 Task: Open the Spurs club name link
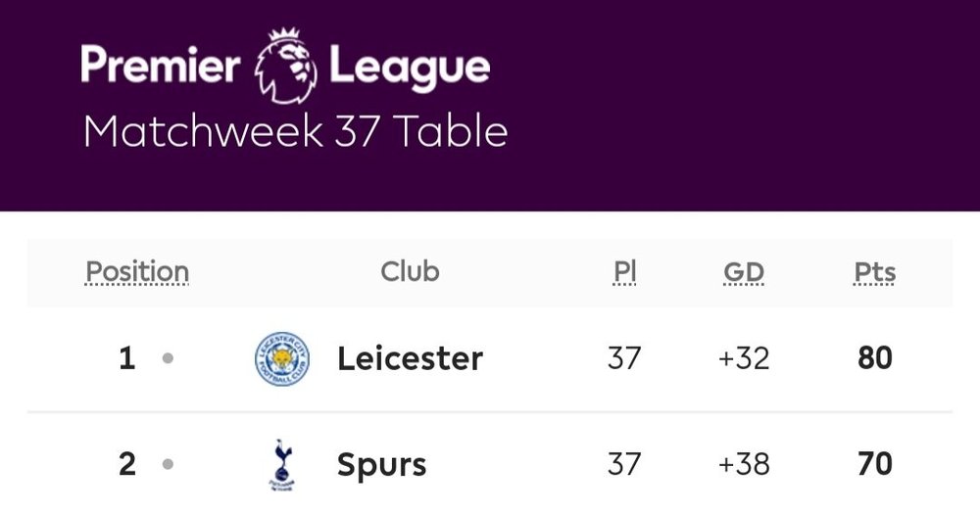(382, 465)
